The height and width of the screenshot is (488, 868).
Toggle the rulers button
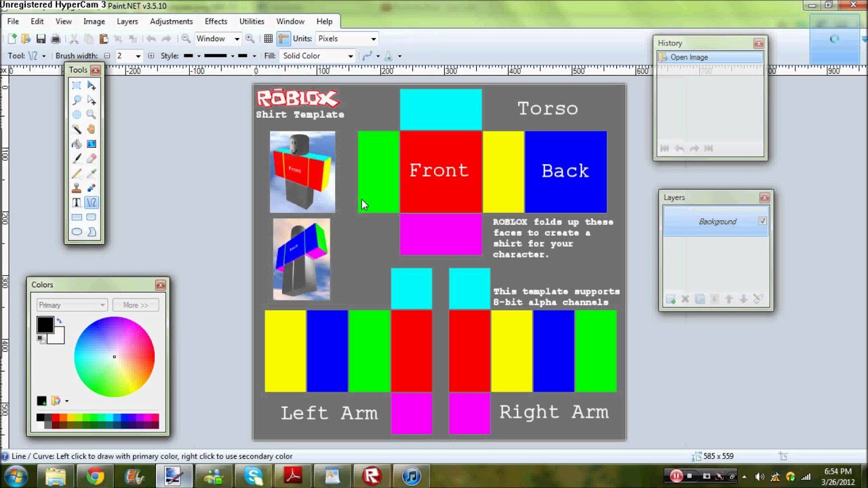click(283, 39)
